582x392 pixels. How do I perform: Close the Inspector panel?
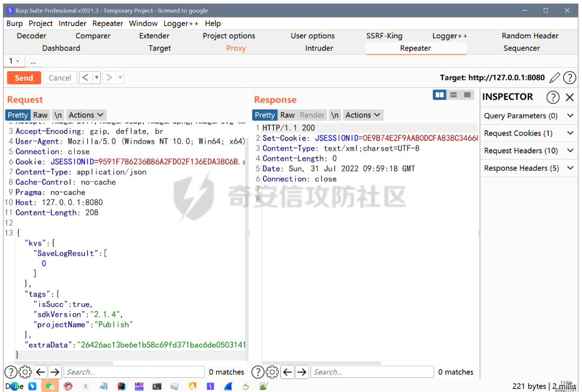tap(570, 97)
